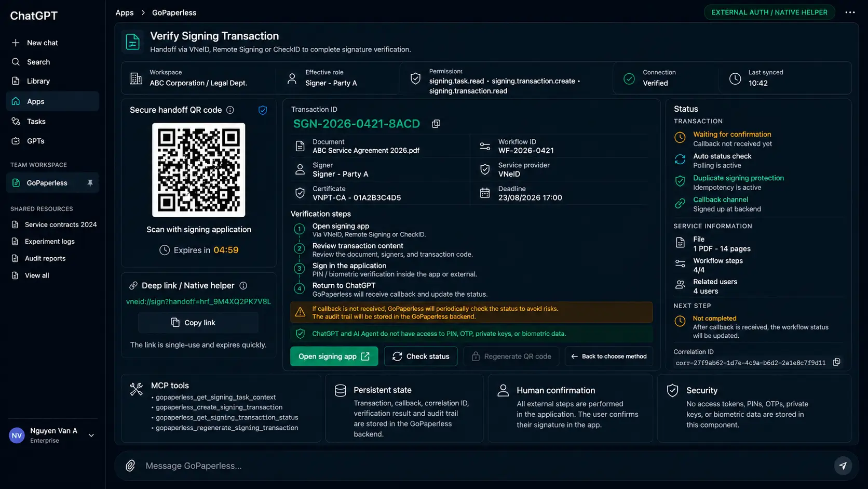Image resolution: width=868 pixels, height=489 pixels.
Task: Expand the Nguyen Van A account menu
Action: (91, 435)
